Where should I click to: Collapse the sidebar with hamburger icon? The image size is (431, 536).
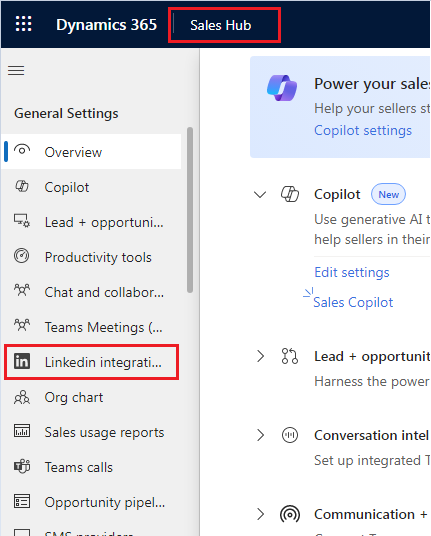click(x=16, y=70)
